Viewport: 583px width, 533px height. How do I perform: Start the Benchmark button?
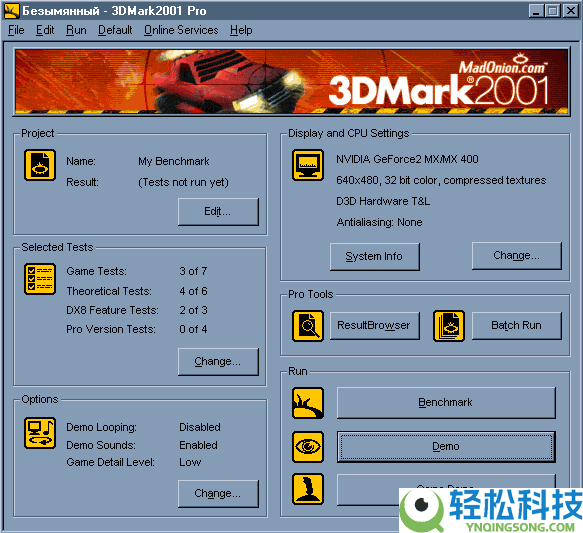coord(446,403)
